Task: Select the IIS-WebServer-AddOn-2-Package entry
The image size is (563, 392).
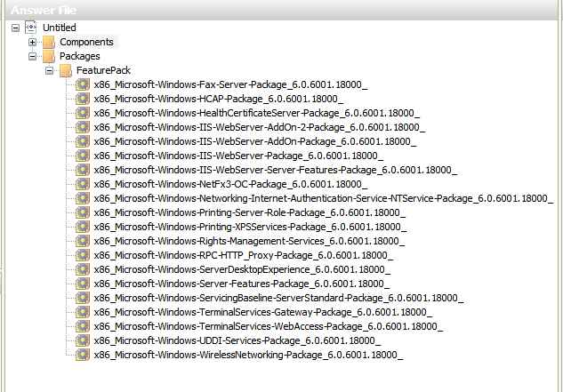Action: pos(259,127)
